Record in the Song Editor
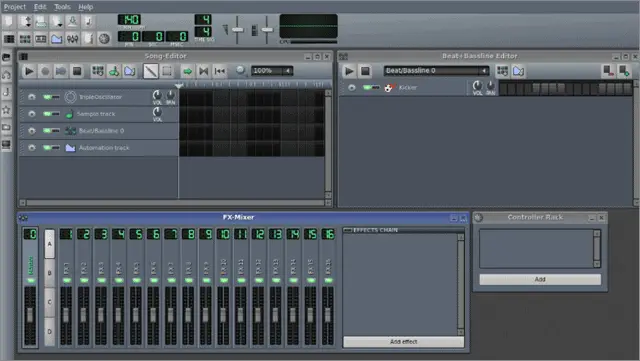 pyautogui.click(x=45, y=71)
